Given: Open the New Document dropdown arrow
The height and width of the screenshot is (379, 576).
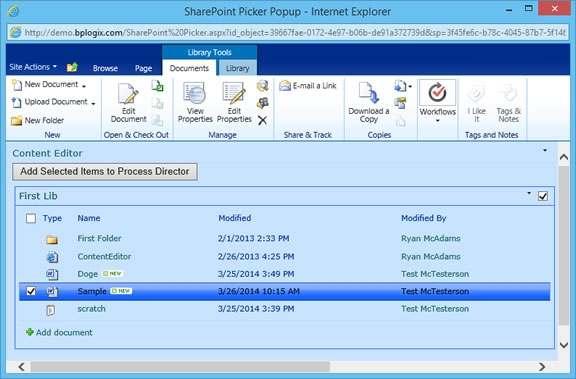Looking at the screenshot, I should (84, 86).
